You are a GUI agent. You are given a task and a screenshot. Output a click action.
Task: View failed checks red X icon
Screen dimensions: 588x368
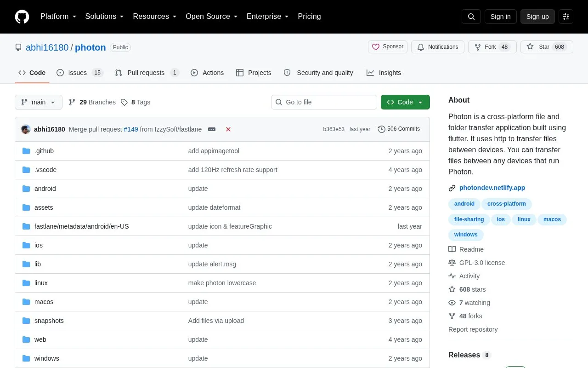pos(228,129)
